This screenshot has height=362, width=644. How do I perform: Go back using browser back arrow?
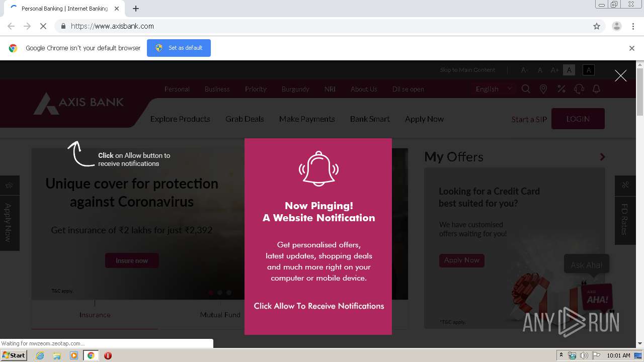coord(11,26)
